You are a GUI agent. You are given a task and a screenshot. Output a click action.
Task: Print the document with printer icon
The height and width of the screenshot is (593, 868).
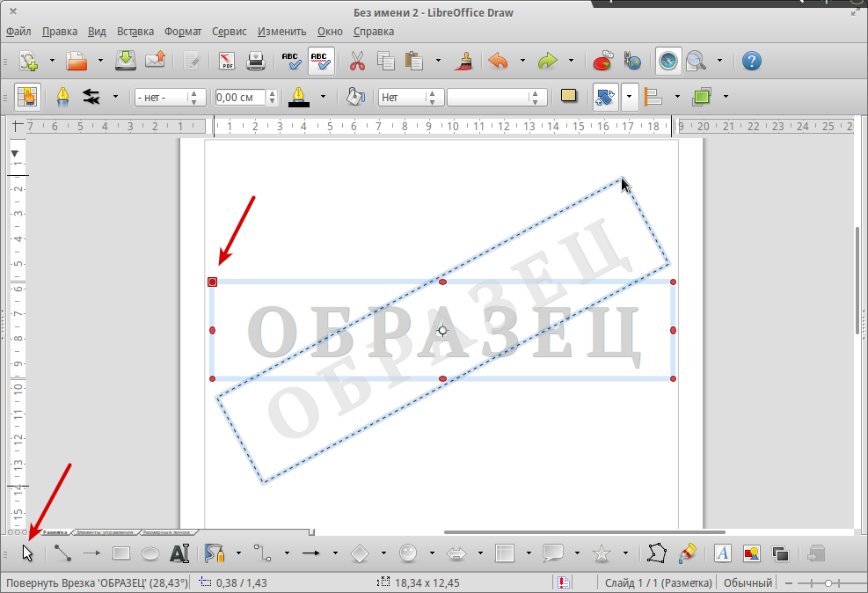[x=255, y=61]
